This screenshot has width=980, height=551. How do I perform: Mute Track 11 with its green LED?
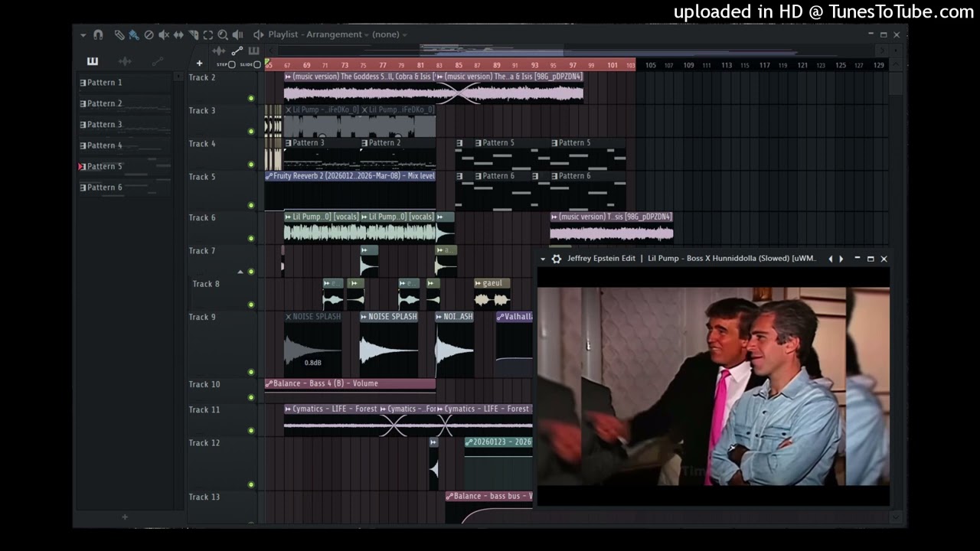[251, 430]
